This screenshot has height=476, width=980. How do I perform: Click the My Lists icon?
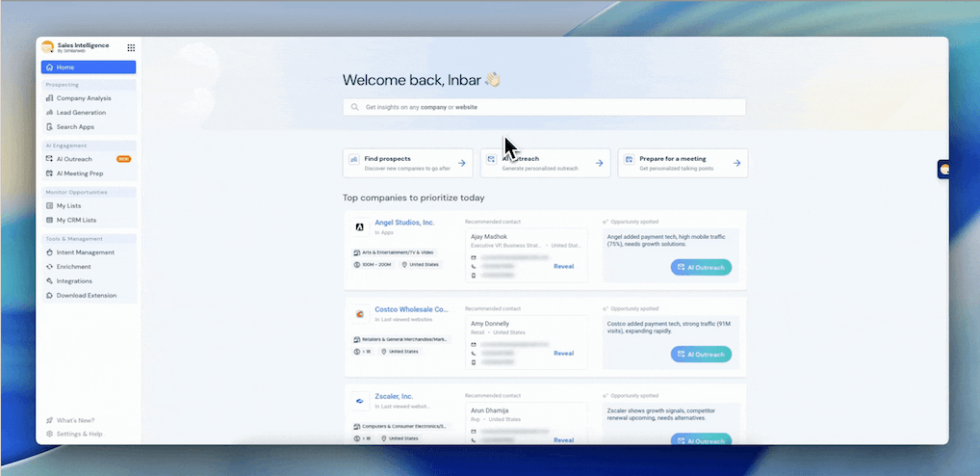[49, 206]
